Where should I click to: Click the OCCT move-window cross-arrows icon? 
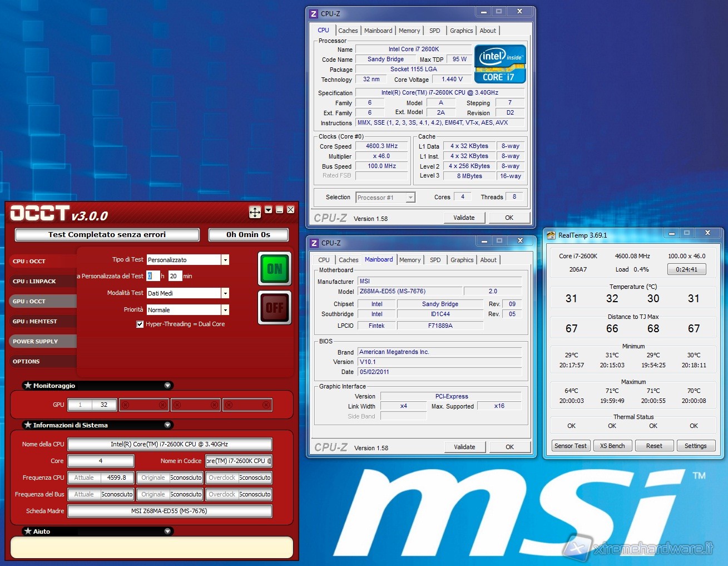(255, 212)
